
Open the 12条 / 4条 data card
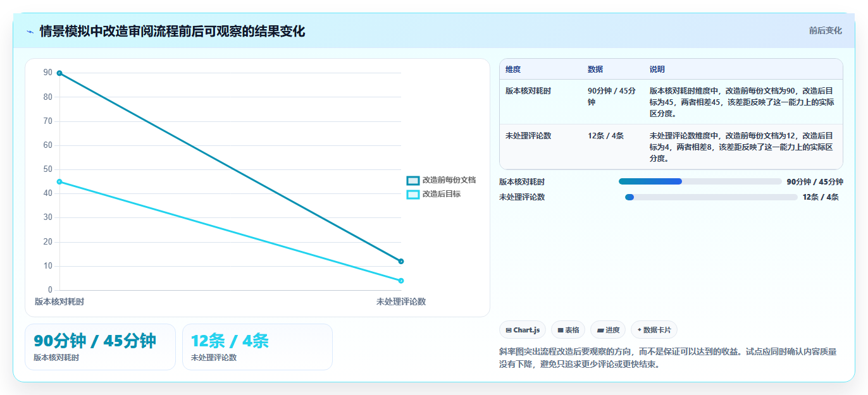[257, 347]
